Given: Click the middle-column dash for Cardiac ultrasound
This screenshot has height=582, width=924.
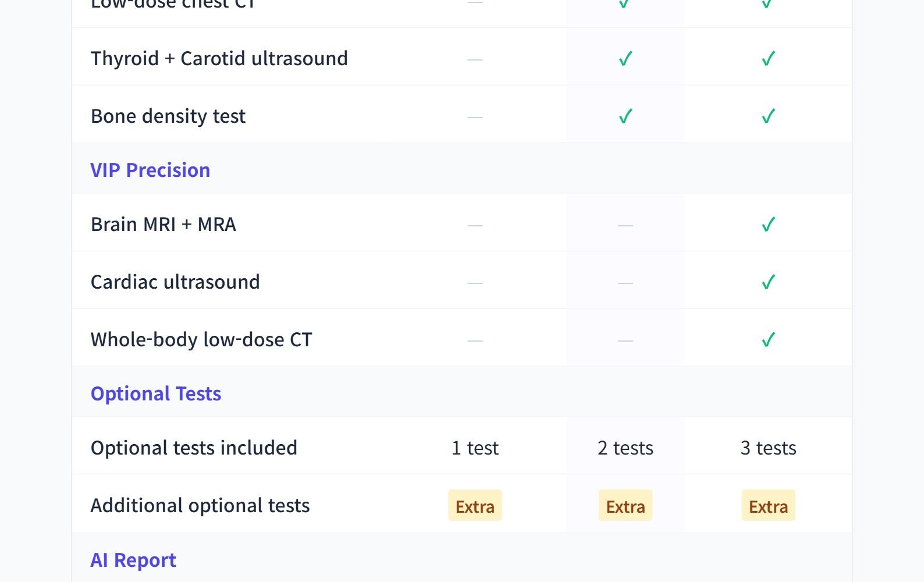Looking at the screenshot, I should [626, 283].
